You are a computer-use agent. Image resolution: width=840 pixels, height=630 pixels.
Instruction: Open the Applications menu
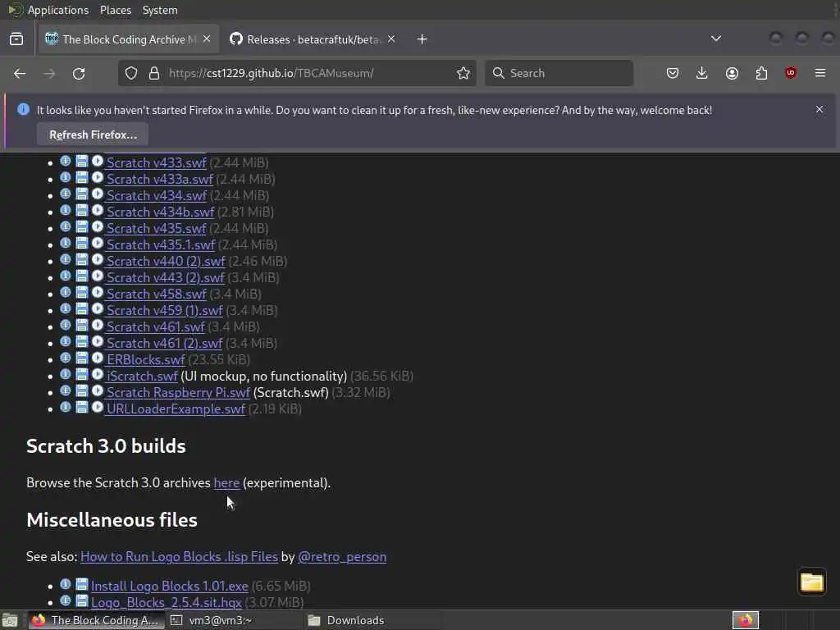(x=58, y=10)
